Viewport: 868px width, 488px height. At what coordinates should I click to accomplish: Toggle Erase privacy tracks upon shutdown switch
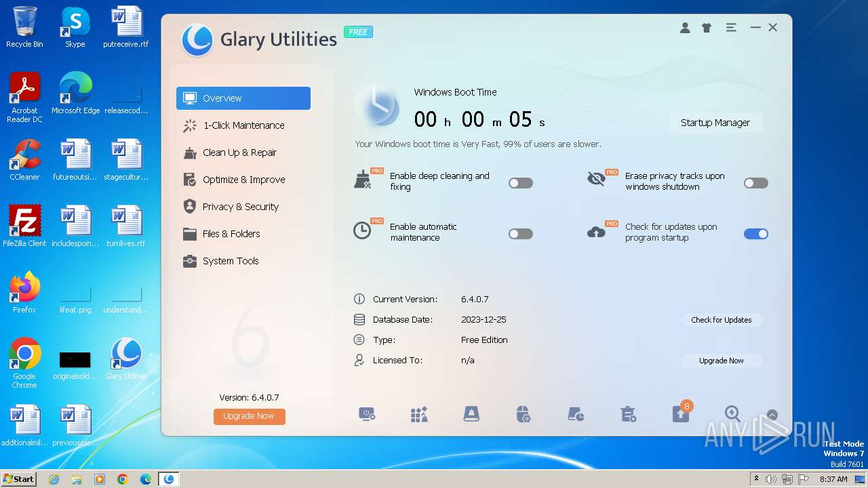pos(756,183)
